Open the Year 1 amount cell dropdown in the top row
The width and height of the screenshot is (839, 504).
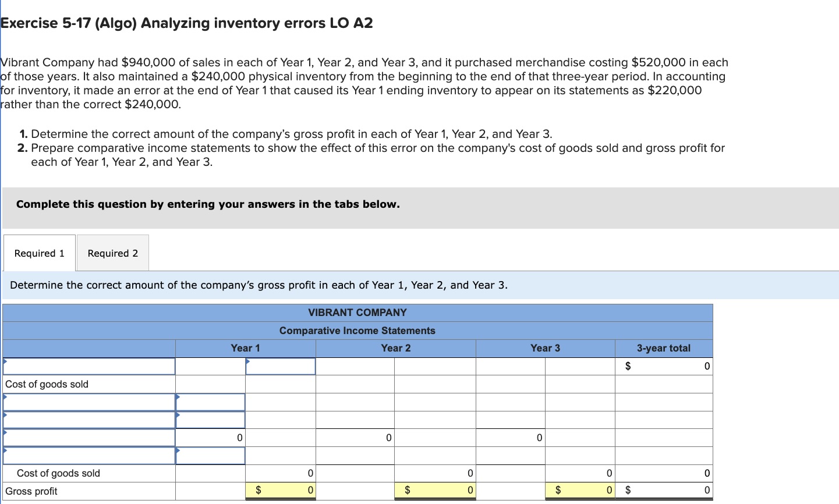click(x=280, y=366)
